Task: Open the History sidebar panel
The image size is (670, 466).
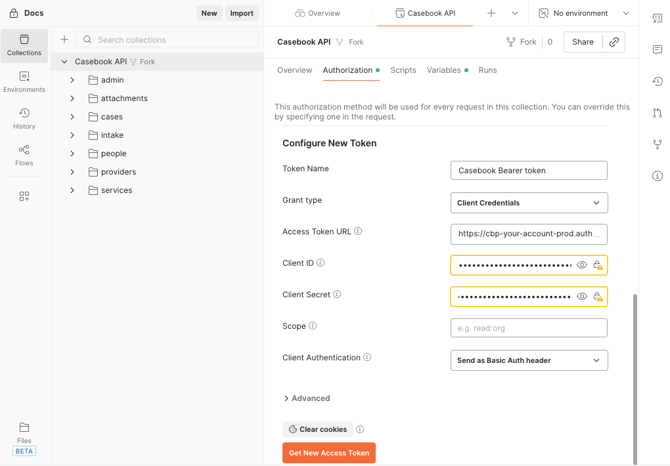Action: [x=24, y=119]
